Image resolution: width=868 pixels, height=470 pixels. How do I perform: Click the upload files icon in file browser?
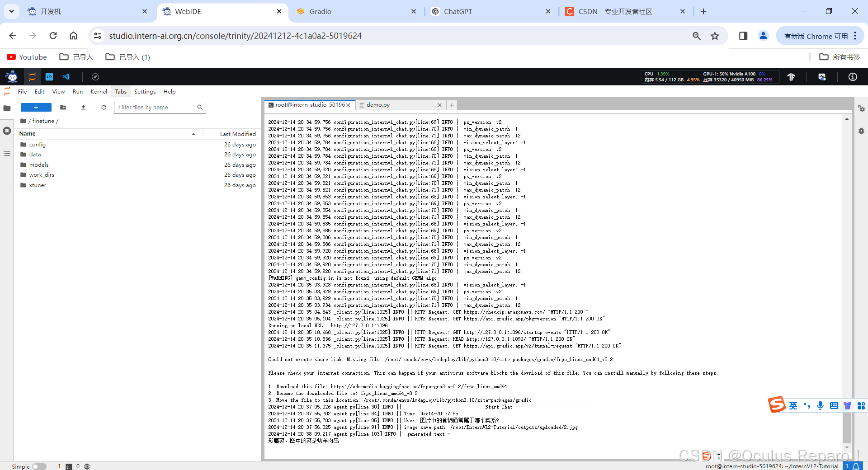pyautogui.click(x=83, y=107)
